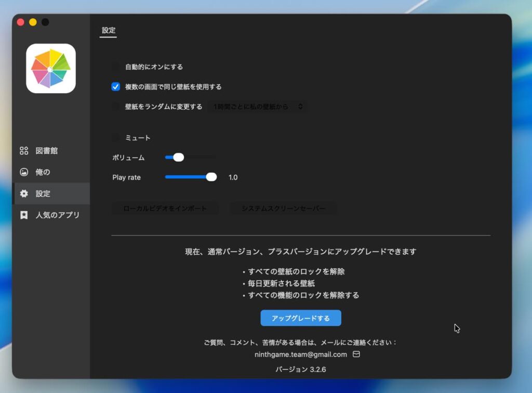Click the colorful pinwheel app logo
The image size is (532, 393).
51,69
